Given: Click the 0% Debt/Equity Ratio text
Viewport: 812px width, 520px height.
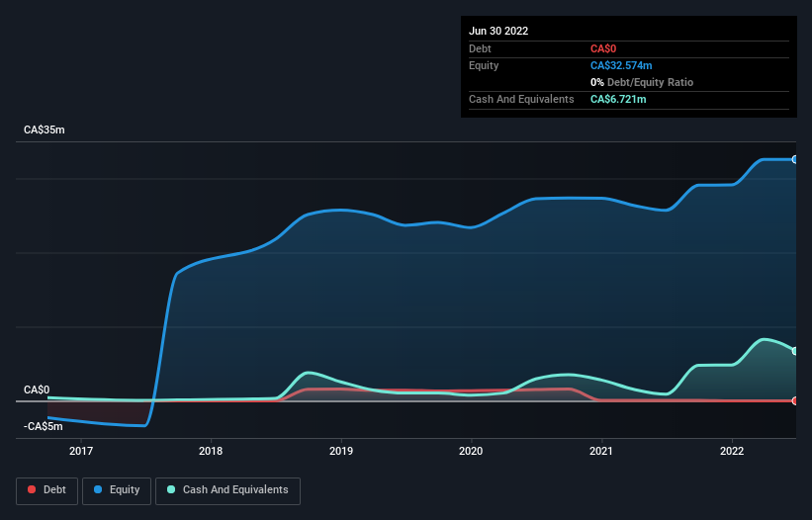Looking at the screenshot, I should click(642, 82).
